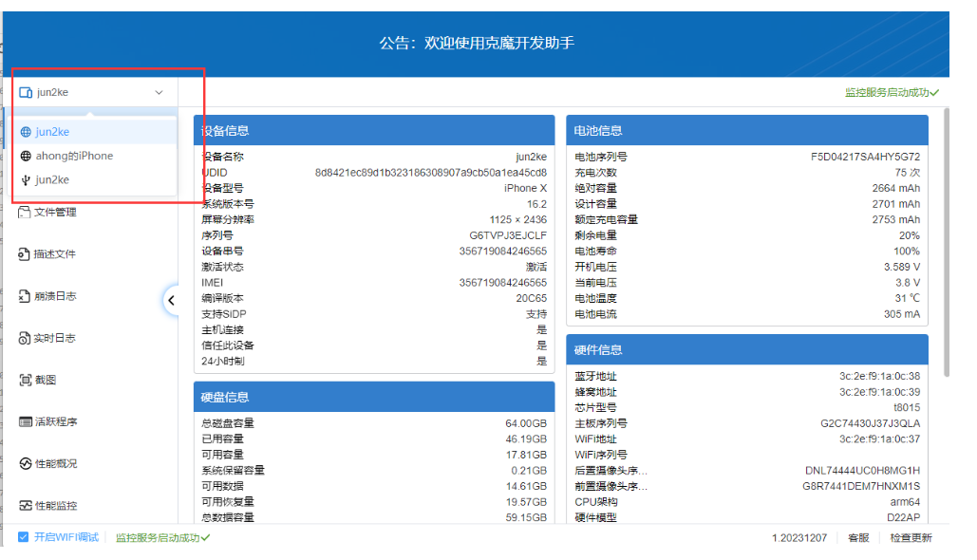Take a device screenshot via 截图 tool
Screen dimensions: 977x560
[43, 379]
